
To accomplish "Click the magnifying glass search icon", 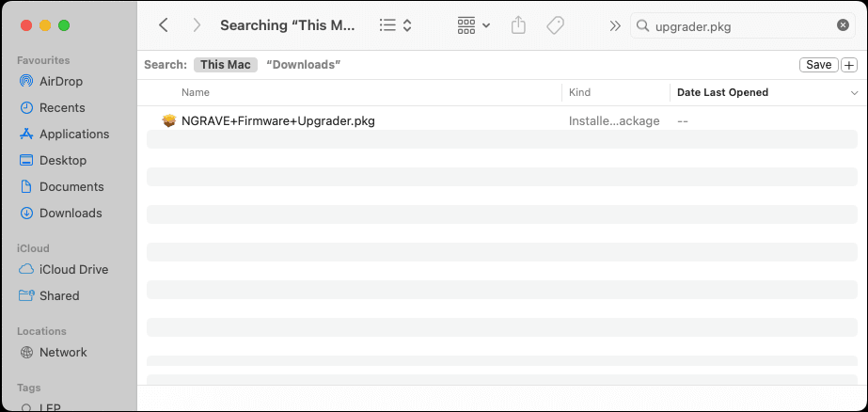I will (x=642, y=25).
